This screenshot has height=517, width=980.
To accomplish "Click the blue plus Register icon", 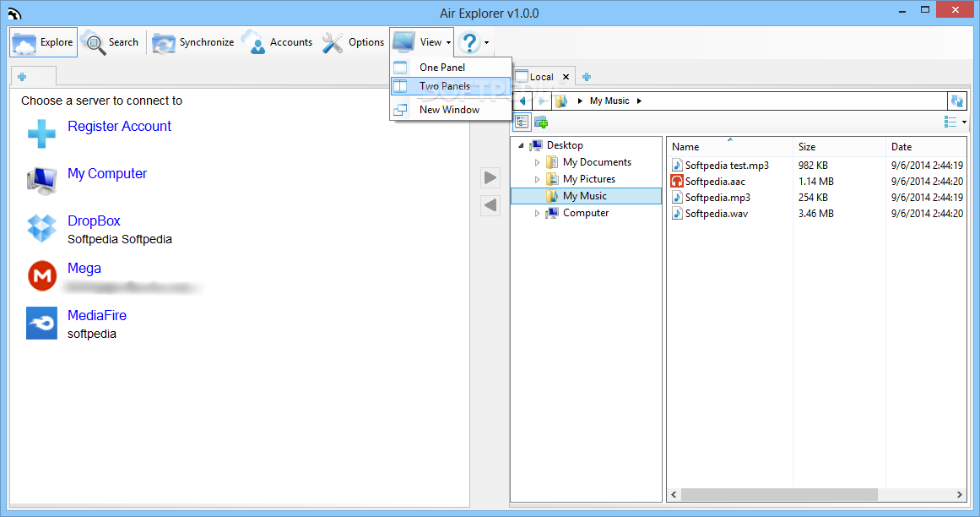I will [x=42, y=133].
